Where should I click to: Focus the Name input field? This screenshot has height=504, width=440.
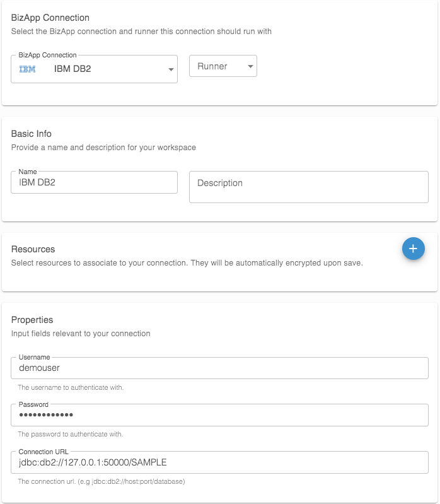tap(95, 183)
